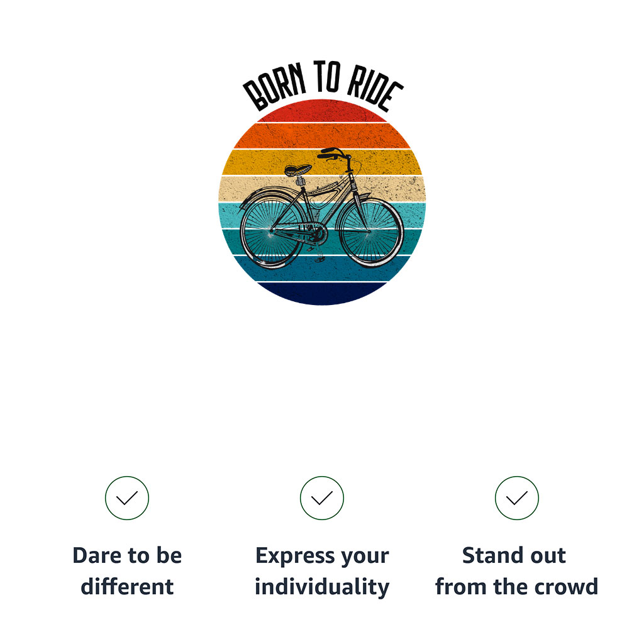Click the checkmark icon above Express your individuality
This screenshot has height=644, width=644.
(322, 498)
